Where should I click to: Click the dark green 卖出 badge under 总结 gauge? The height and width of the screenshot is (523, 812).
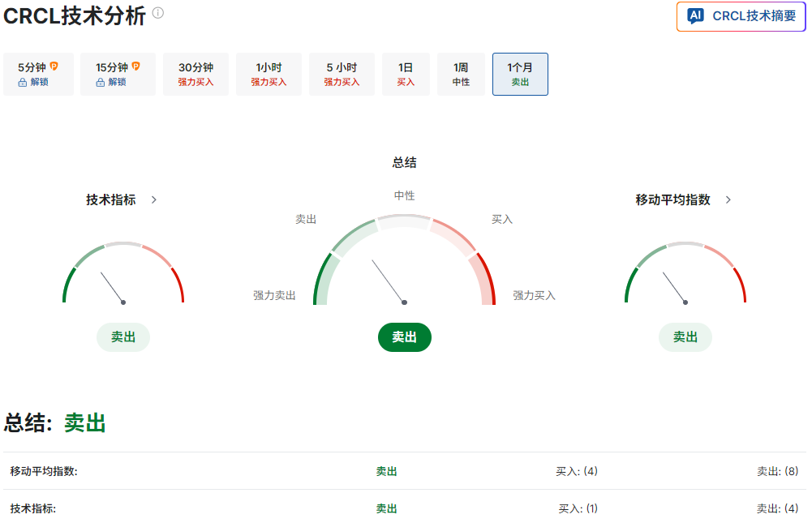(404, 337)
